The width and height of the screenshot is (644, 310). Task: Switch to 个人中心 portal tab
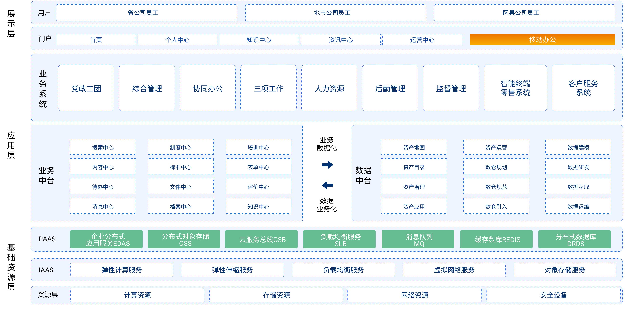click(177, 40)
